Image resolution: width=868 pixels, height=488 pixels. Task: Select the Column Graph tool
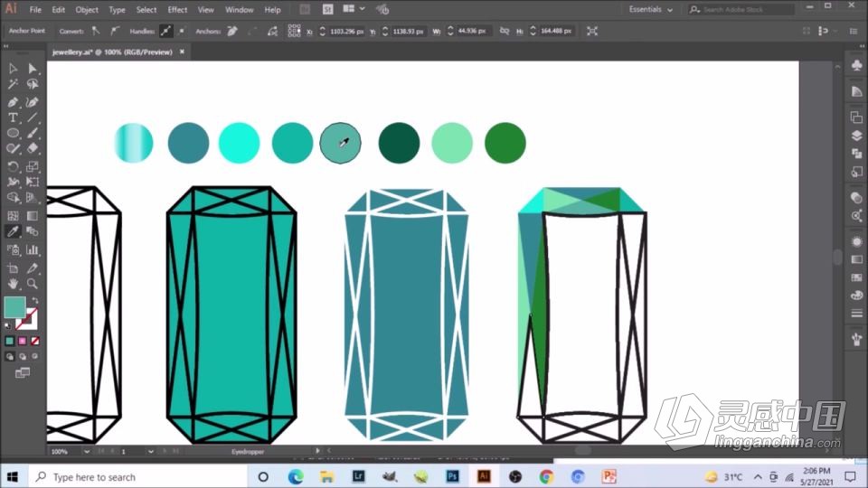tap(33, 249)
